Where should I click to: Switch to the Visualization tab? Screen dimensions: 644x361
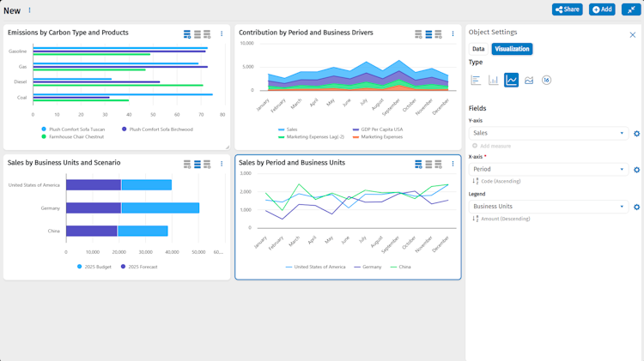coord(512,49)
